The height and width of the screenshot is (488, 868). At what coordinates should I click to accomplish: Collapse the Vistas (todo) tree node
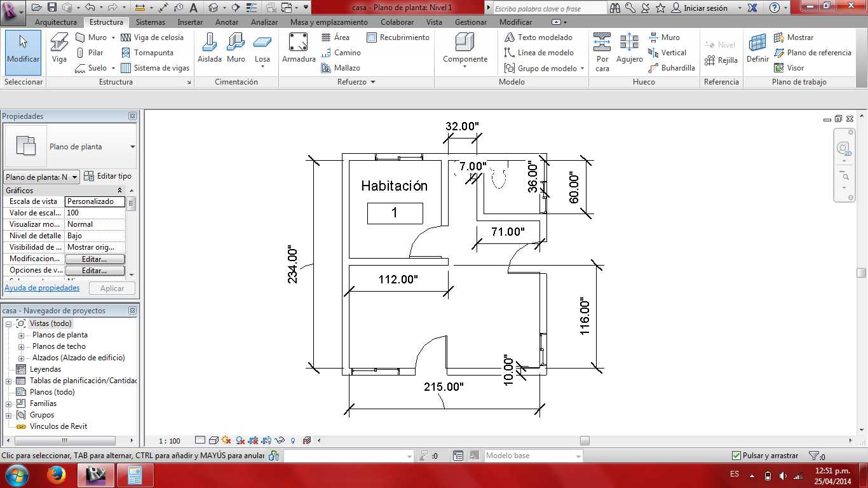[9, 324]
